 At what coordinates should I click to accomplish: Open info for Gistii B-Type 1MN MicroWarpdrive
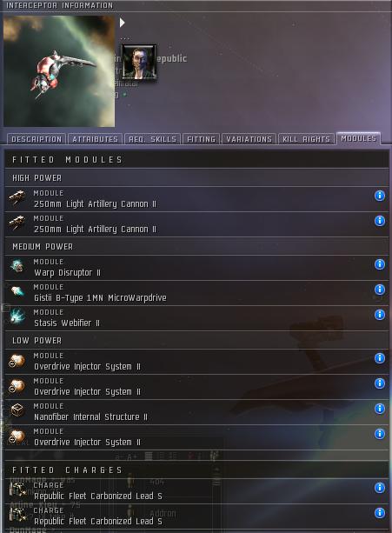[380, 290]
